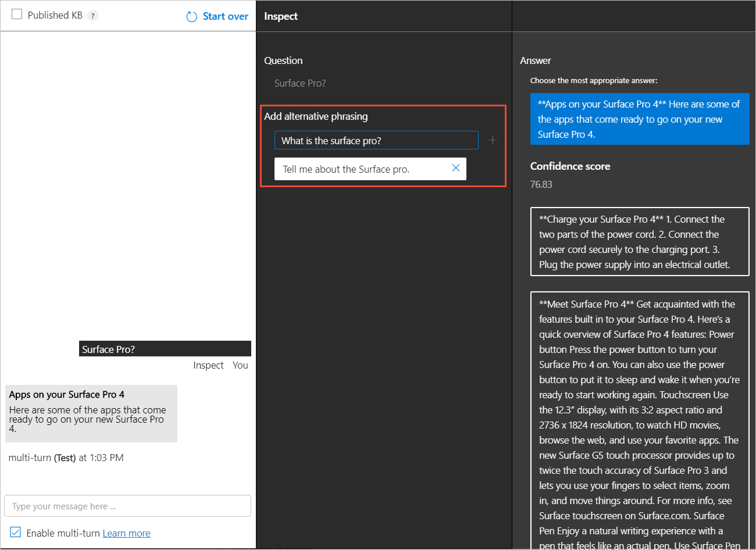The width and height of the screenshot is (756, 550).
Task: Click the 'Surface Pro?' chat message bubble
Action: [x=165, y=349]
